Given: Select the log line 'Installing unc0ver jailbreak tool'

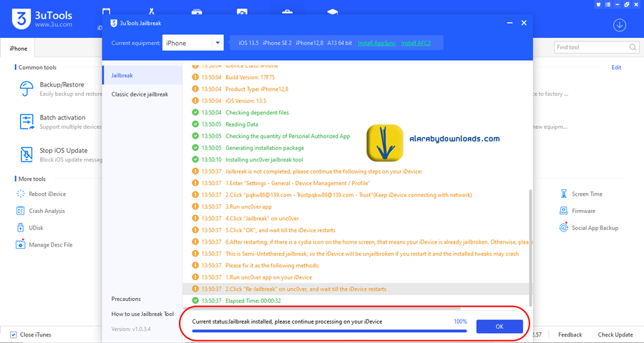Looking at the screenshot, I should click(264, 159).
